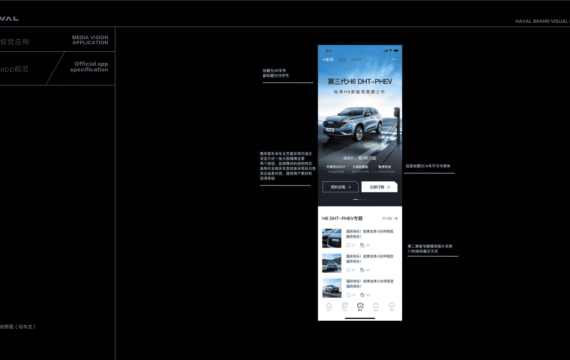This screenshot has height=360, width=570.
Task: Tap like icon on the third article
Action: click(362, 295)
